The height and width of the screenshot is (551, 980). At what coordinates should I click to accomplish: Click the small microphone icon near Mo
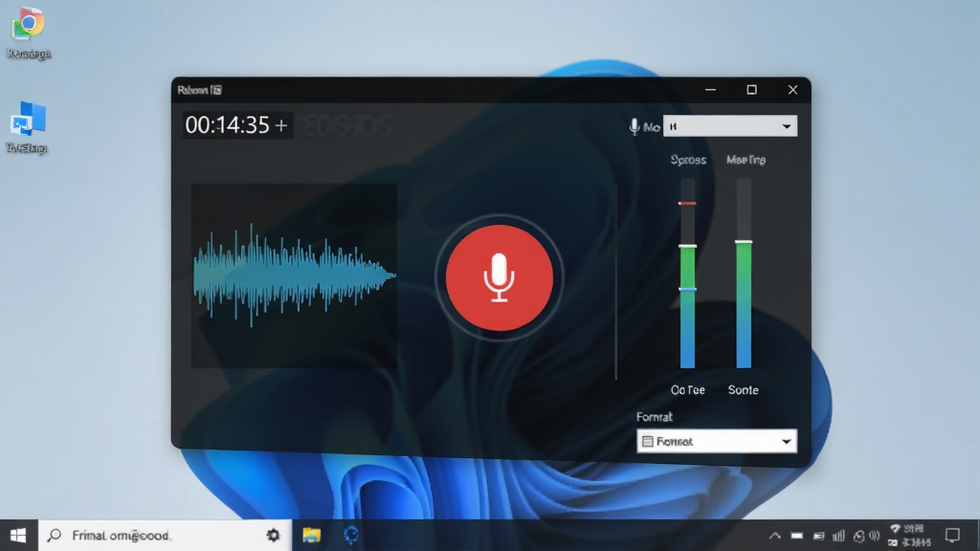pyautogui.click(x=634, y=127)
